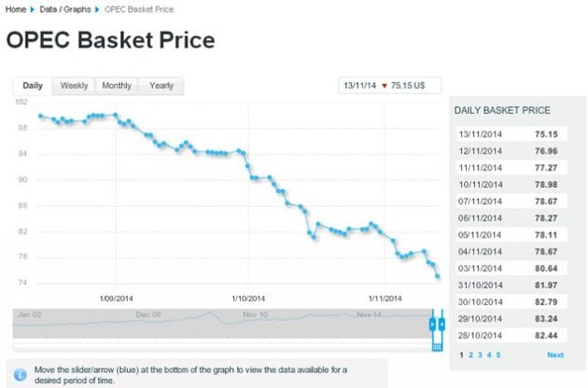Click the red down-arrow price indicator
This screenshot has height=388, width=588.
(384, 86)
